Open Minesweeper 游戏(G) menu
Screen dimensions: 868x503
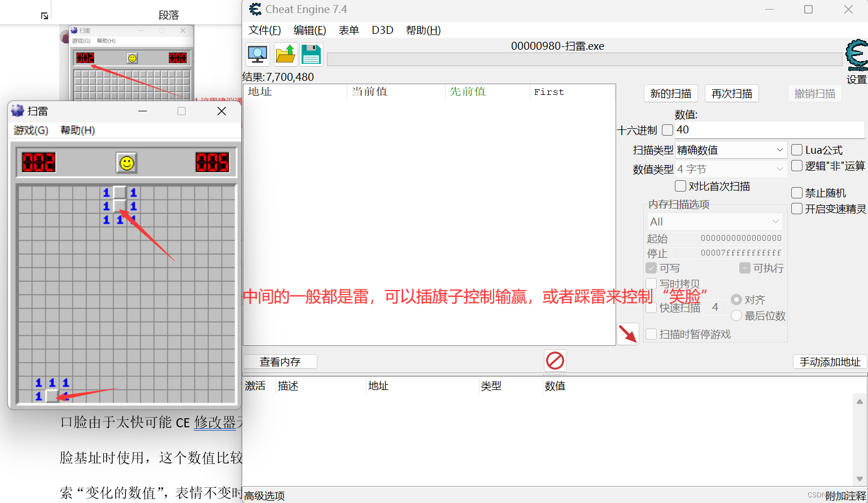(x=31, y=131)
